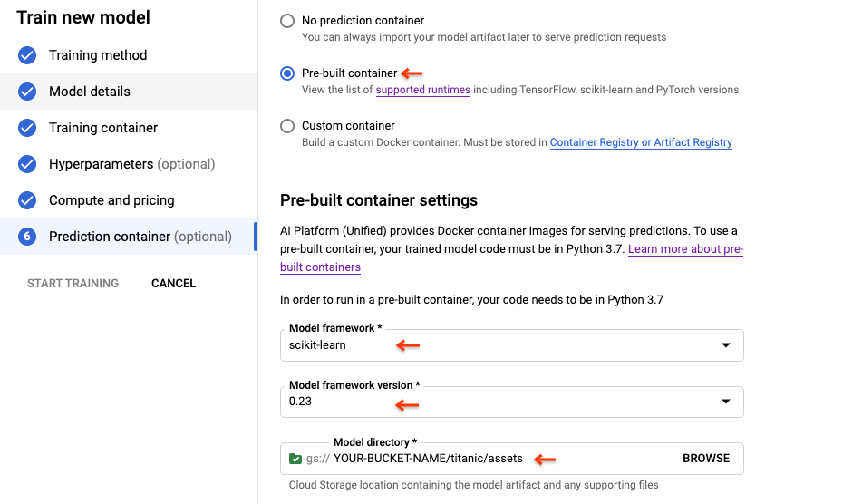Click the step 6 number badge
The height and width of the screenshot is (504, 862).
click(27, 237)
